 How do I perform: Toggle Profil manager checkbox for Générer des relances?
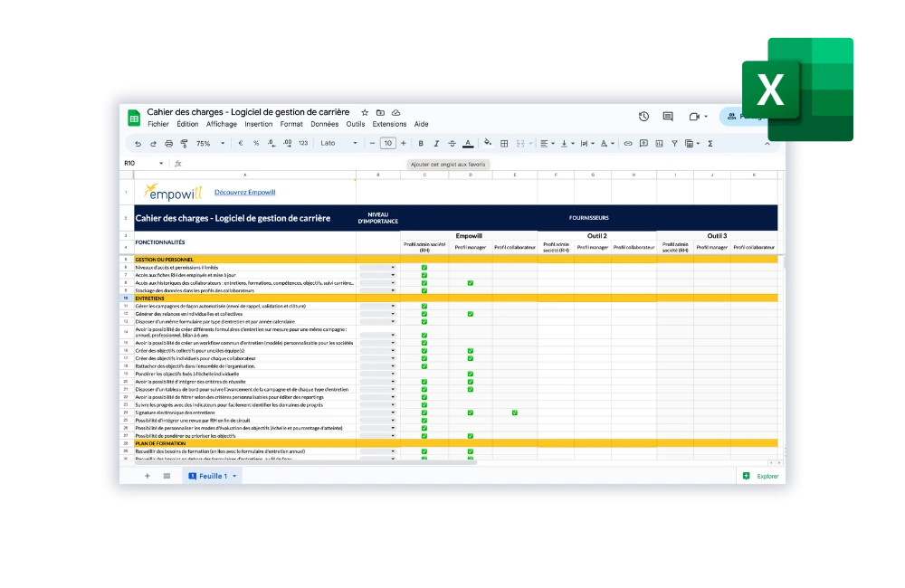(x=471, y=314)
